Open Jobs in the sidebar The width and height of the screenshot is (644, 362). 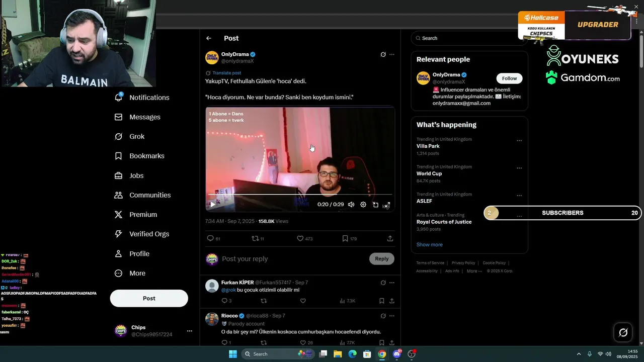129,175
